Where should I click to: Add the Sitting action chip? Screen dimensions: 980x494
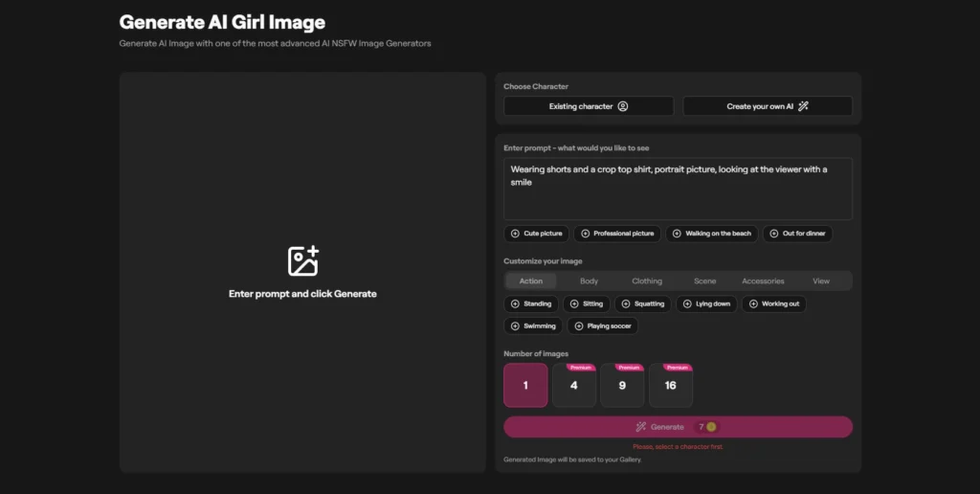tap(587, 303)
